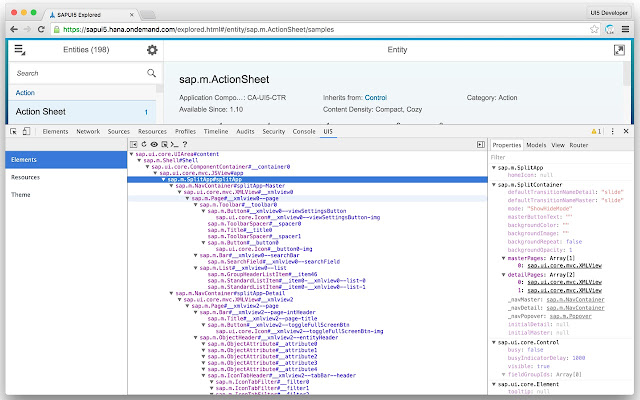Click the UI5 Developer profile button

point(609,13)
